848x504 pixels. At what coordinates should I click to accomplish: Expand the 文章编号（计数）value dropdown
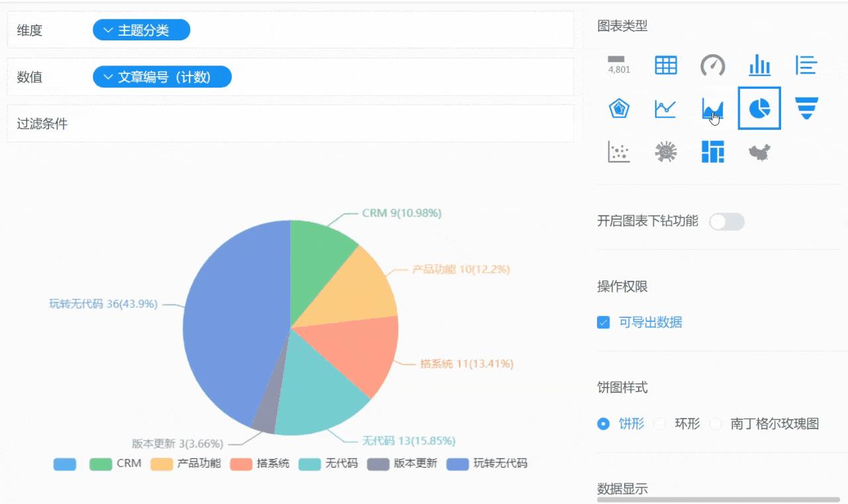click(162, 77)
